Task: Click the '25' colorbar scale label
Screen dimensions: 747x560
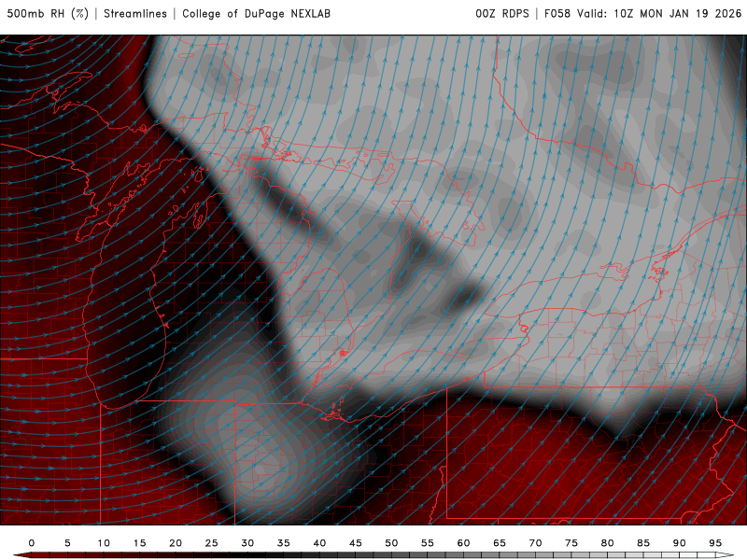Action: tap(212, 543)
